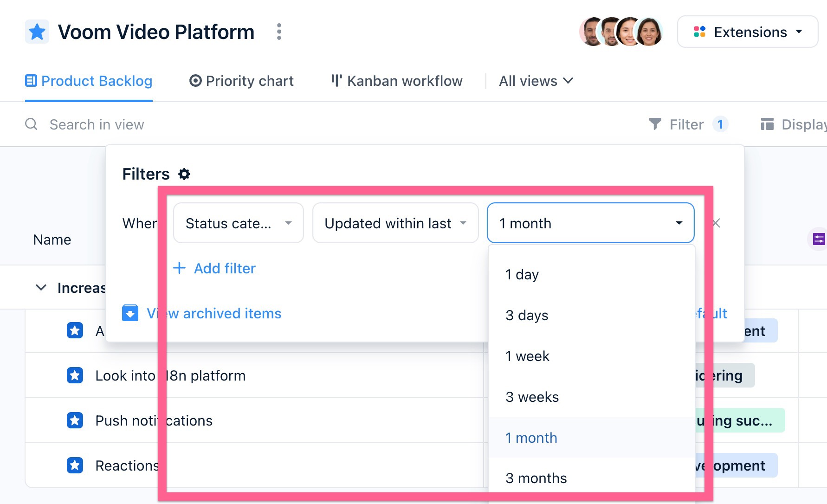Click the Voom Video Platform title
827x504 pixels.
156,32
